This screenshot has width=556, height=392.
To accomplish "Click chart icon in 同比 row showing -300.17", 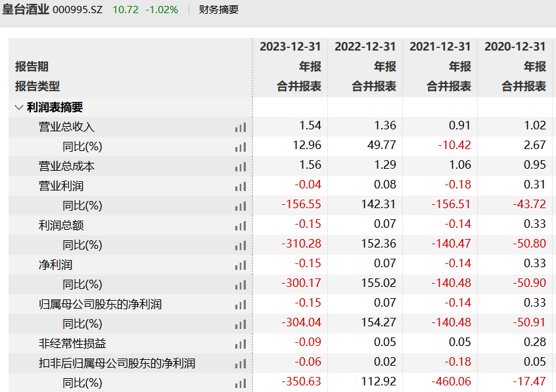I will [241, 284].
